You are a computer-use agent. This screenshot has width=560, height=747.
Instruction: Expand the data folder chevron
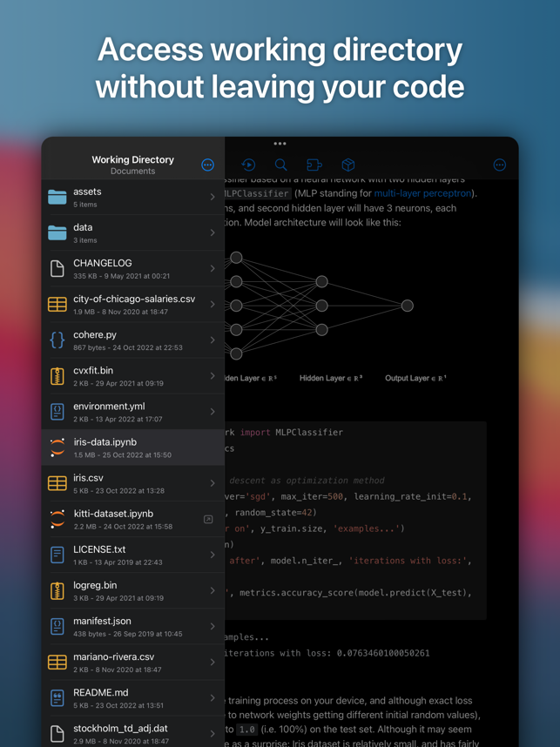(x=213, y=232)
